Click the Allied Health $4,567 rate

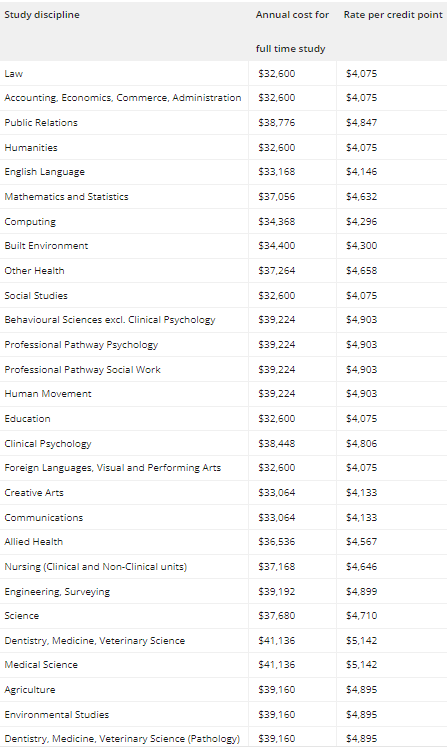pos(362,542)
